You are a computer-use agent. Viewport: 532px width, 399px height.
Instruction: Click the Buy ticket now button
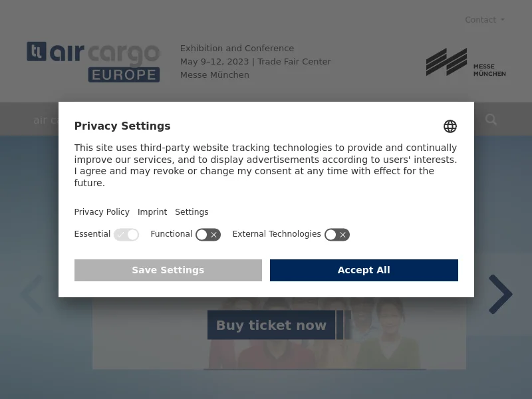pyautogui.click(x=271, y=325)
